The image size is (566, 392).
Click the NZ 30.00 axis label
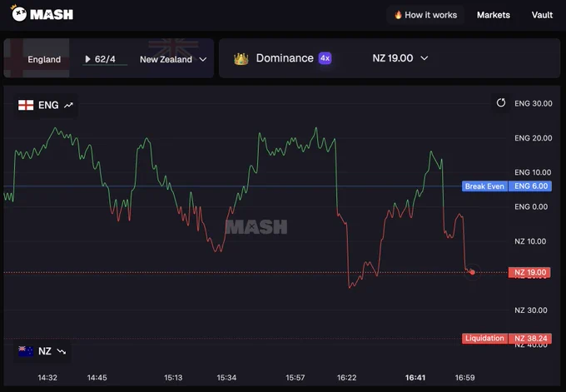(531, 310)
